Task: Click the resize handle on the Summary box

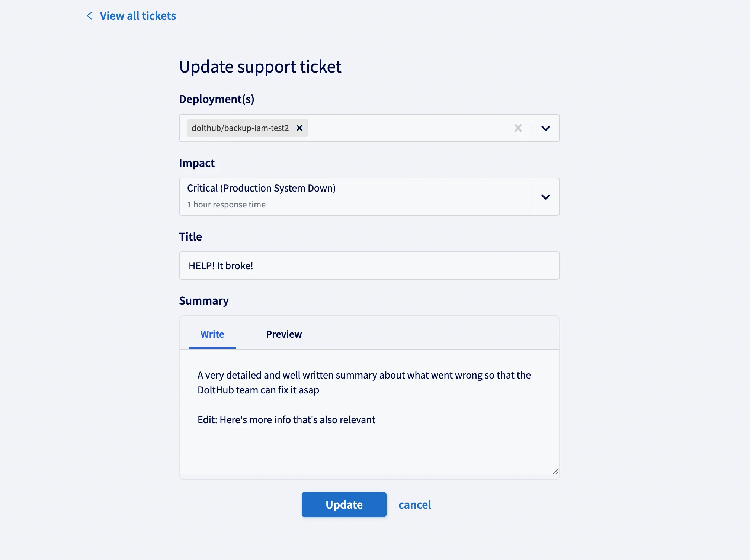Action: [x=556, y=472]
